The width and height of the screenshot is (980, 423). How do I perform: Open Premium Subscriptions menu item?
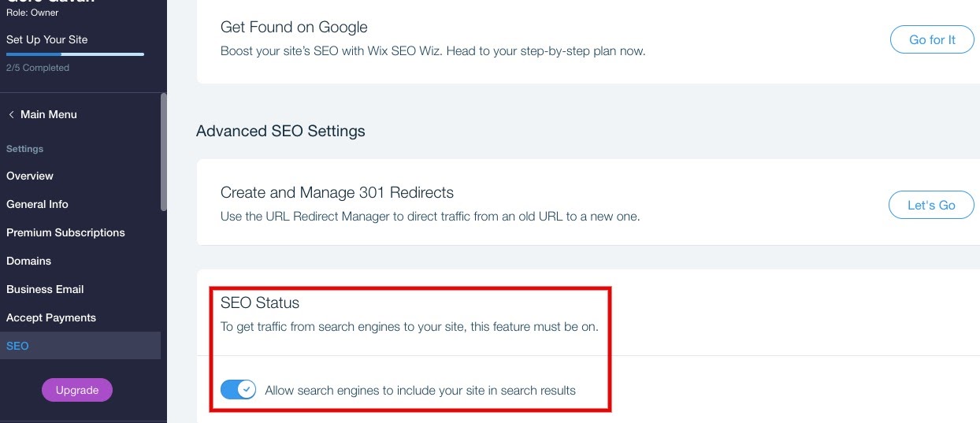click(x=65, y=232)
